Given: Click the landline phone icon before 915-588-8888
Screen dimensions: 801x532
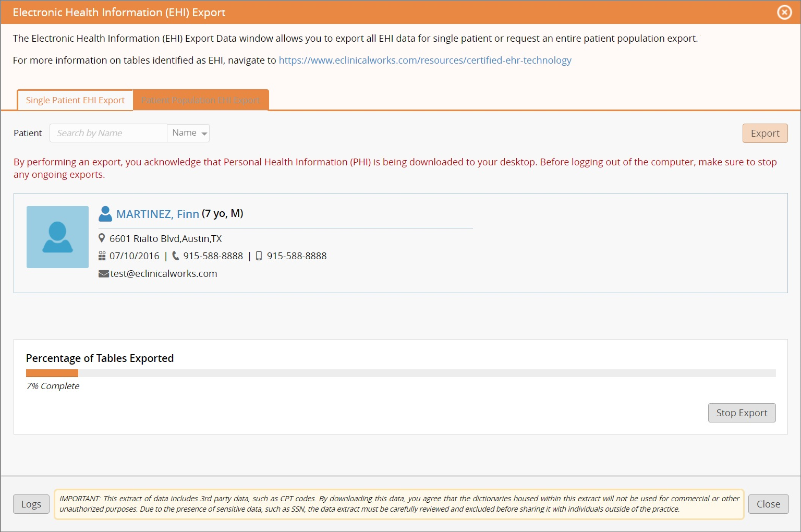Looking at the screenshot, I should click(x=176, y=256).
